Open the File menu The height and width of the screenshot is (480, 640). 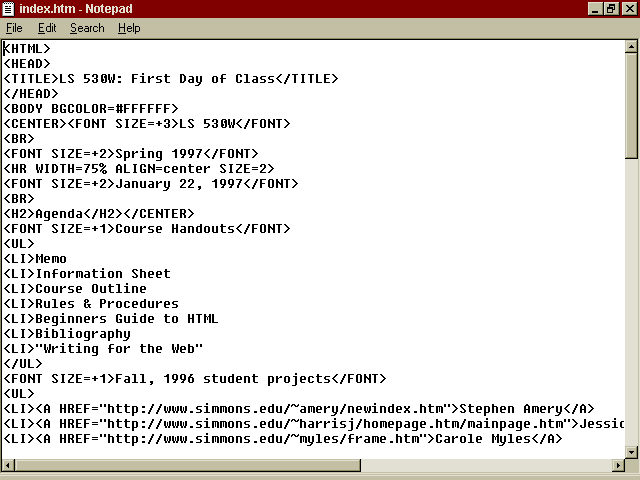(14, 28)
